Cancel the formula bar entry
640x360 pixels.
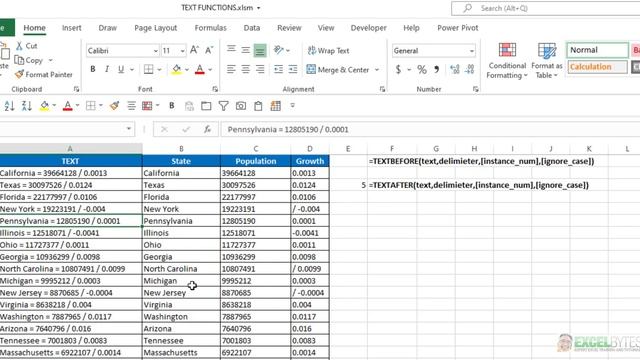coord(164,129)
